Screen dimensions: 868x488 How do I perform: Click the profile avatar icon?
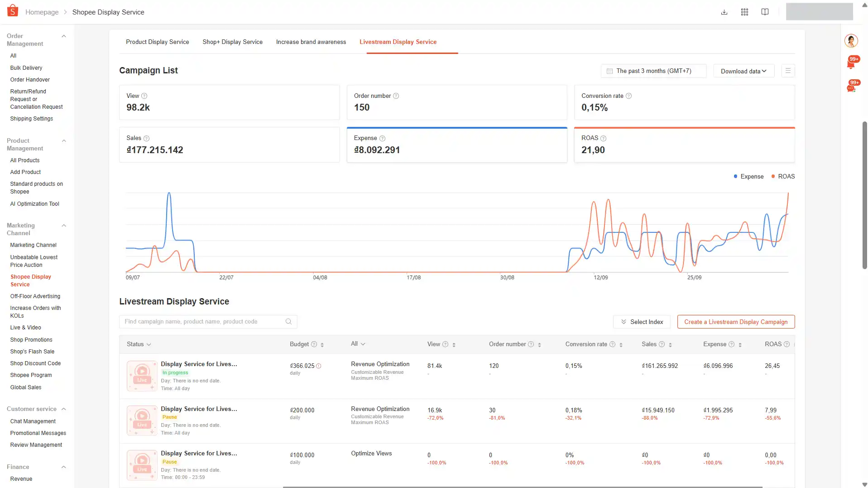[x=851, y=41]
